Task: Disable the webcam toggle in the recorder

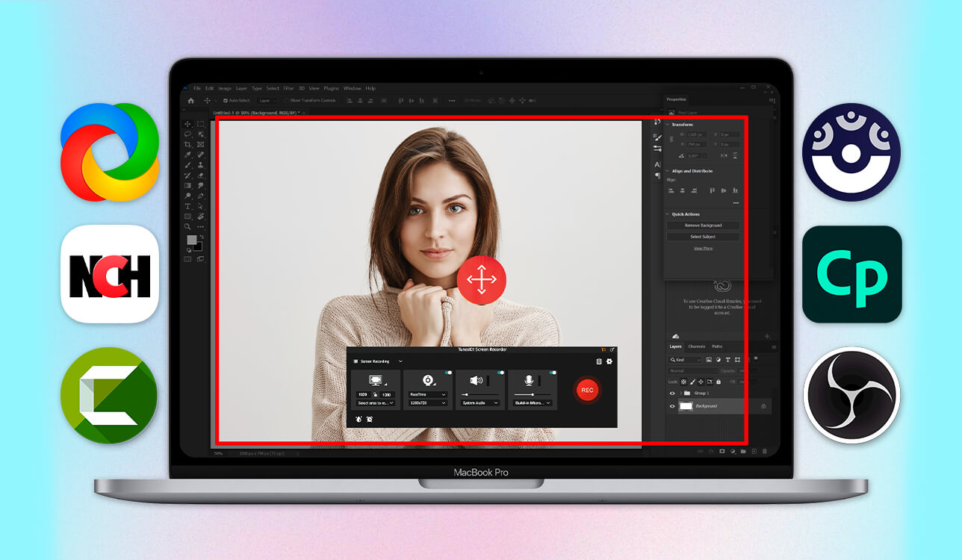Action: pos(449,373)
